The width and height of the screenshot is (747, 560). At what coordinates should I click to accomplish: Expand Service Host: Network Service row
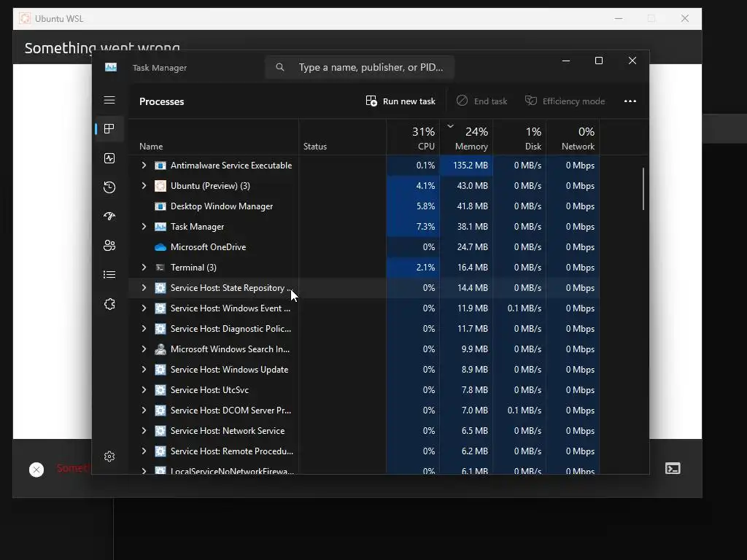[144, 431]
